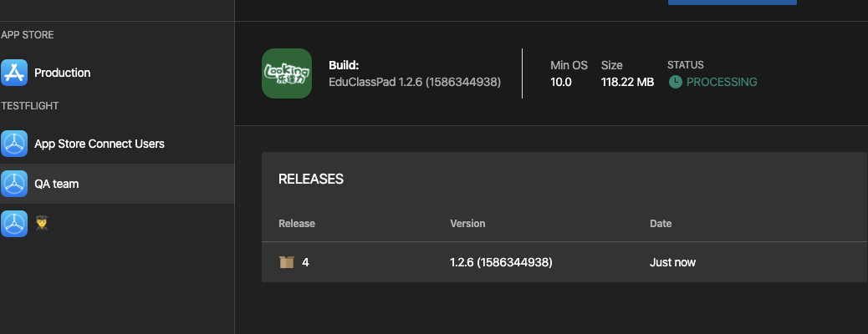Screen dimensions: 868x334
Task: Click the clock icon beside PROCESSING
Action: point(675,82)
